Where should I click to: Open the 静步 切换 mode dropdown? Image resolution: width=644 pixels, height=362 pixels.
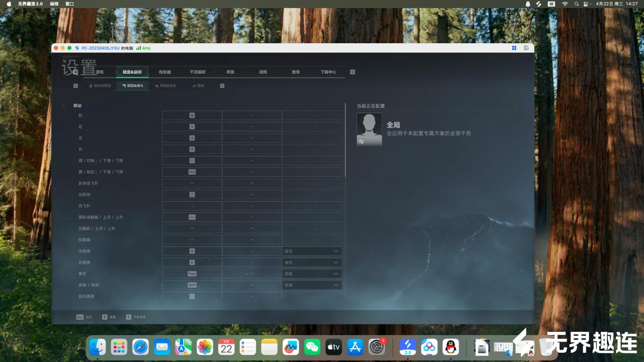click(312, 273)
